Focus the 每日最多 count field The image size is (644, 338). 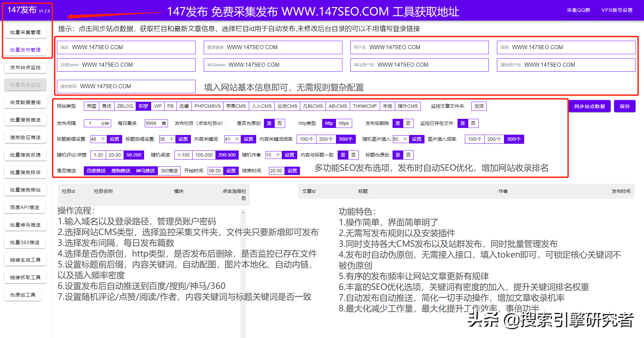coord(156,123)
